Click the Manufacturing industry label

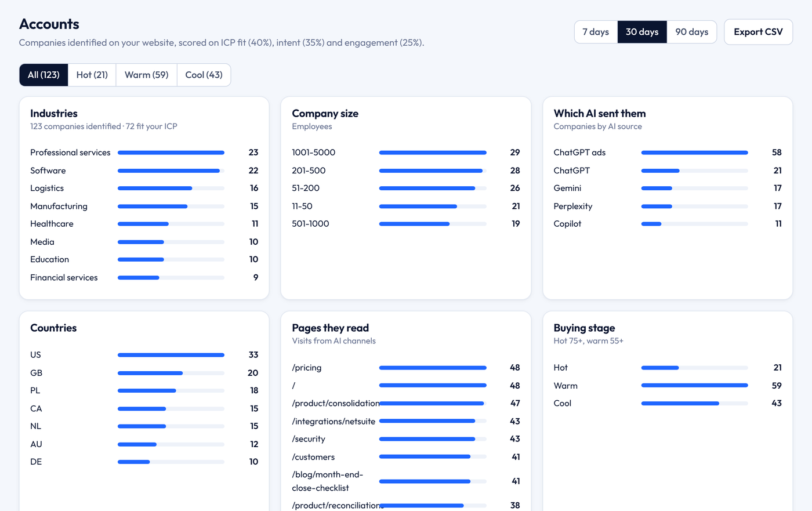click(x=59, y=206)
